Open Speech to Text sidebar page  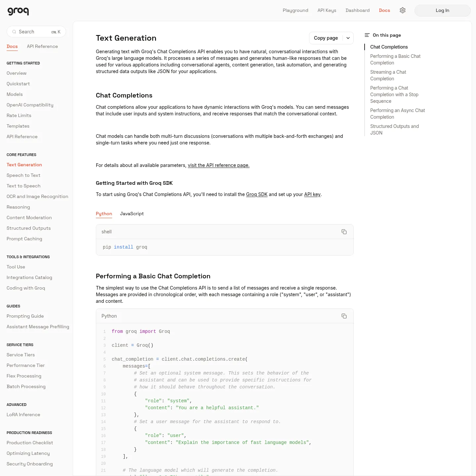click(23, 175)
